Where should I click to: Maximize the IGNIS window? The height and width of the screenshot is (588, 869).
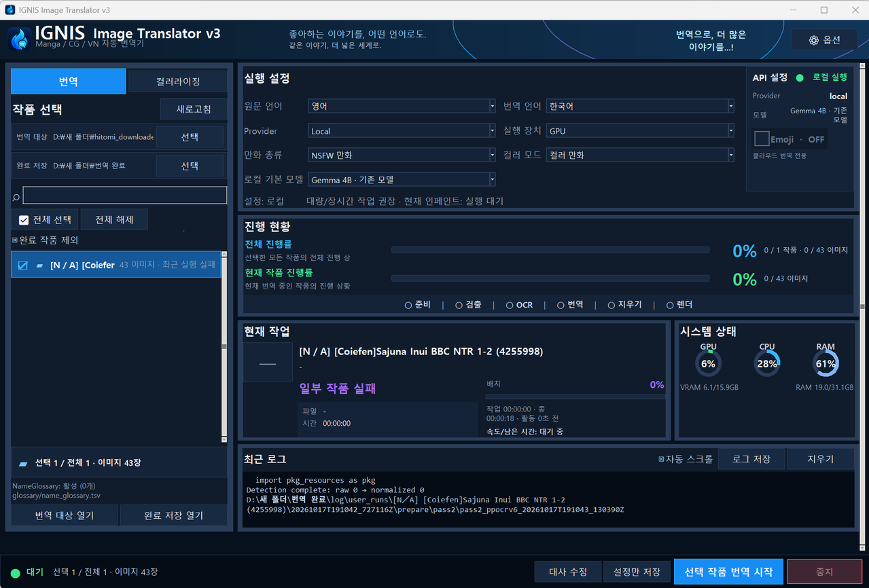tap(824, 10)
